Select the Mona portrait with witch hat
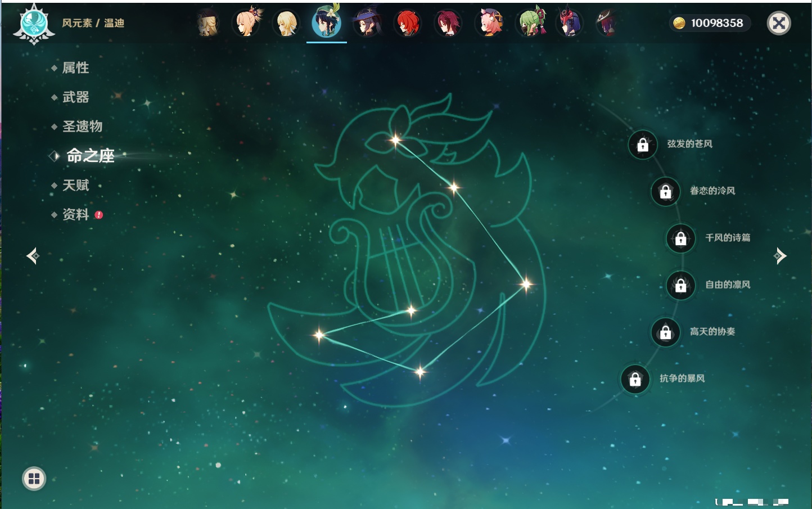This screenshot has height=509, width=812. pos(367,23)
